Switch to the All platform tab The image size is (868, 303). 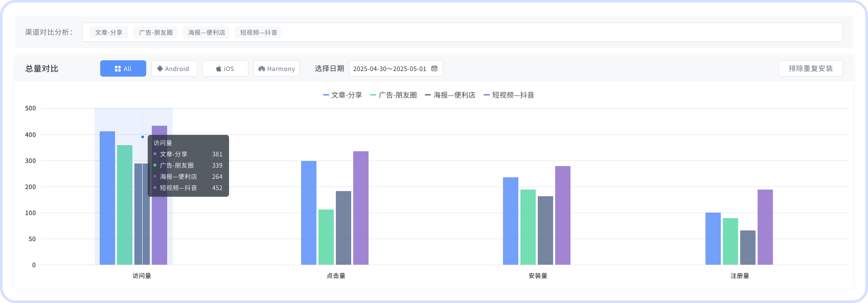[x=123, y=68]
